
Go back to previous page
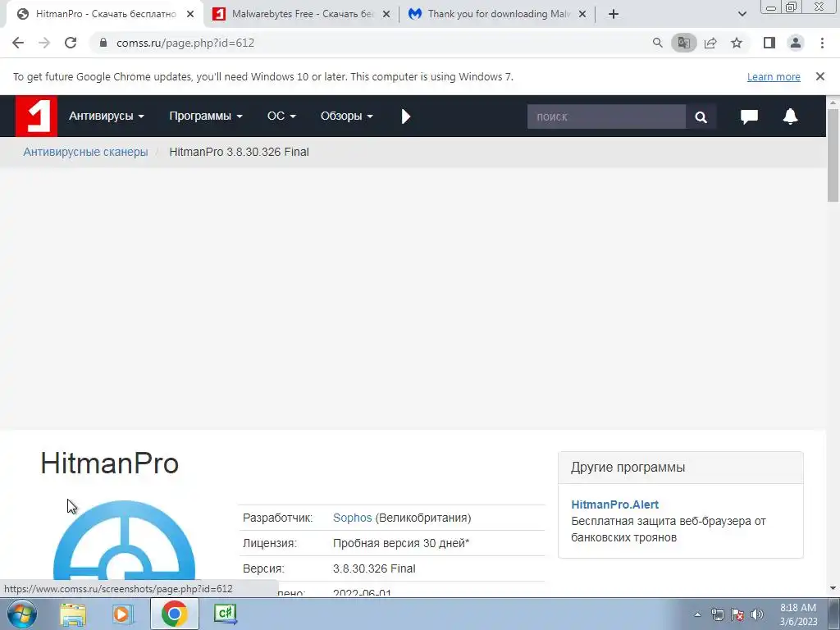click(x=18, y=43)
